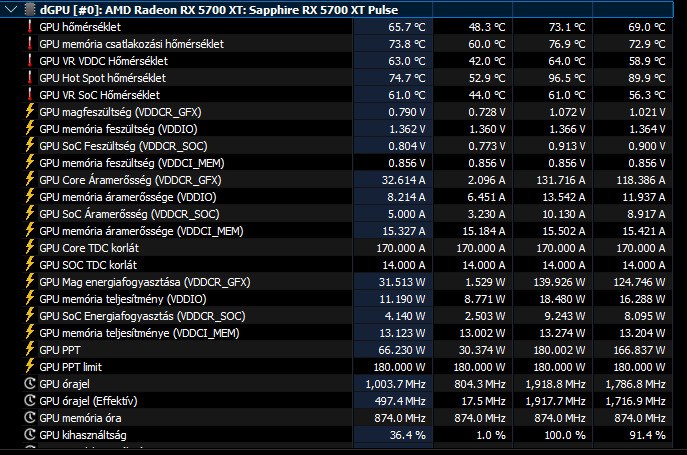Screen dimensions: 687x455
Task: Select the GPU hőmérséklet sensor label
Action: point(80,27)
